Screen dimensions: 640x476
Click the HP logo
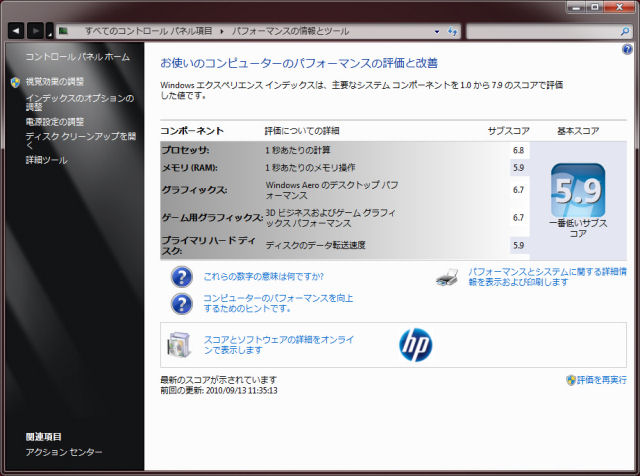tap(416, 345)
